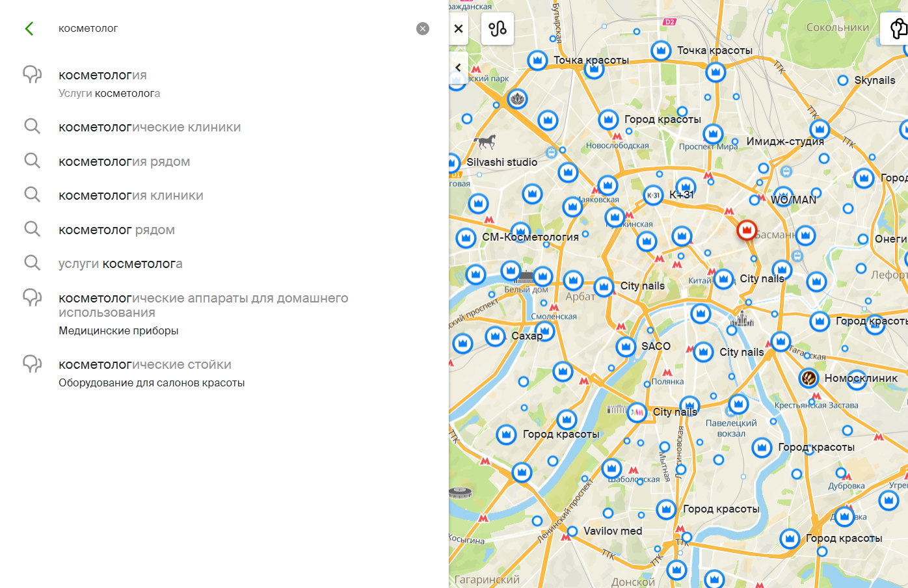Click category icon beside 'косметология'
The height and width of the screenshot is (588, 908).
(32, 74)
